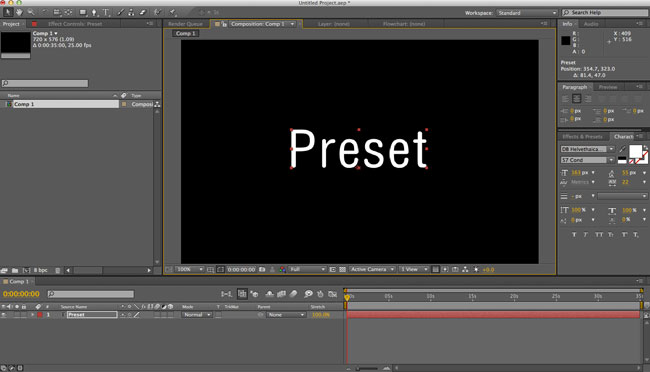
Task: Toggle Live Update button in timeline
Action: [x=242, y=294]
